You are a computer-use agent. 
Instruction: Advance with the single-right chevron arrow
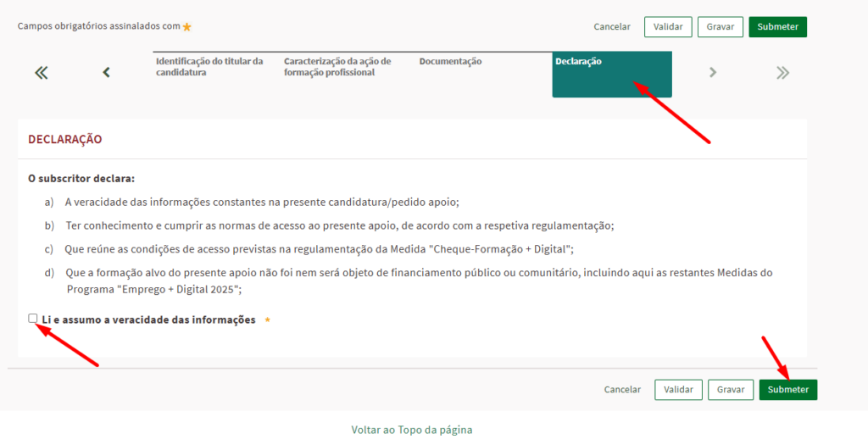tap(713, 73)
